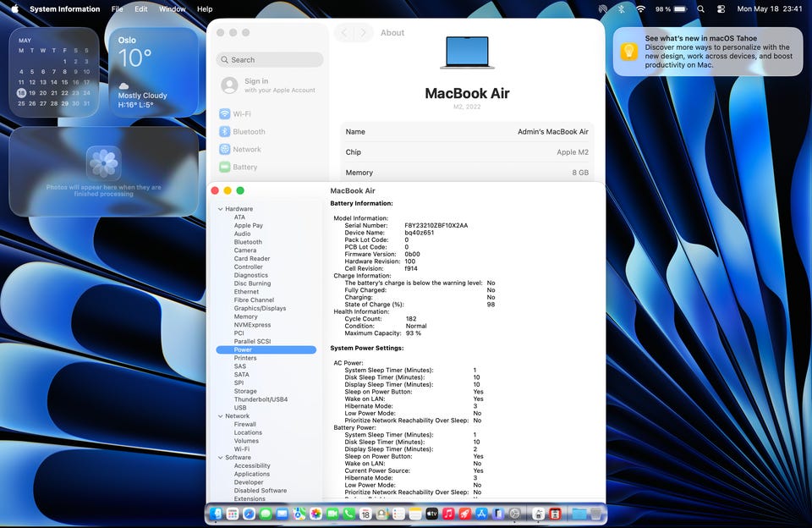Launch Music from the Dock
This screenshot has width=812, height=528.
(448, 514)
